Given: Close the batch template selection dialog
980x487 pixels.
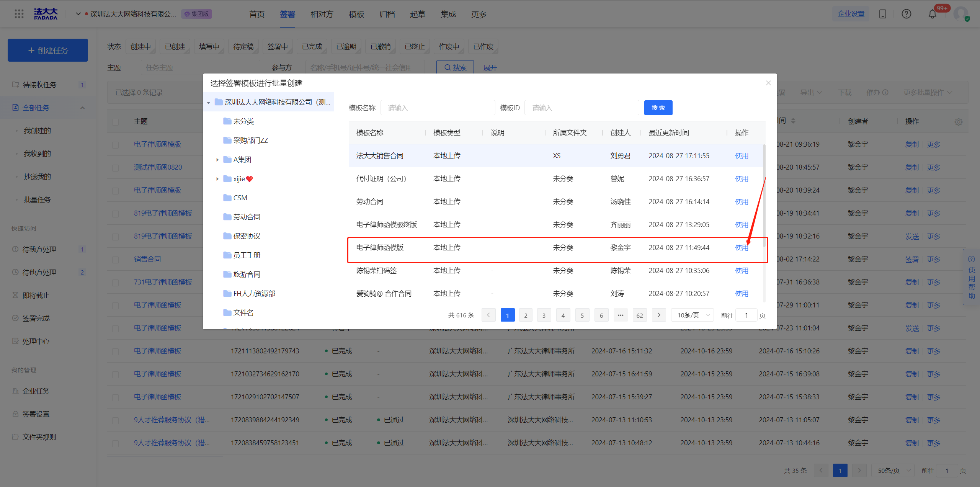Looking at the screenshot, I should [x=768, y=83].
